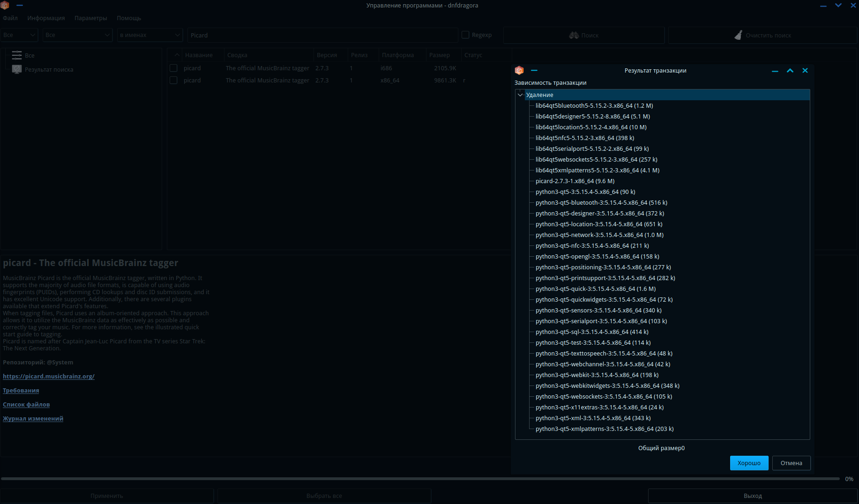Click the Выход button
Image resolution: width=859 pixels, height=504 pixels.
coord(753,496)
